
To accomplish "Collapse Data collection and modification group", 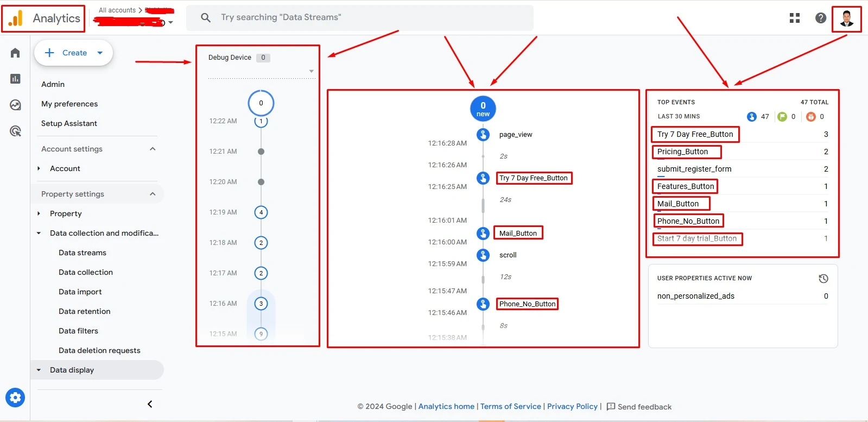I will 39,234.
